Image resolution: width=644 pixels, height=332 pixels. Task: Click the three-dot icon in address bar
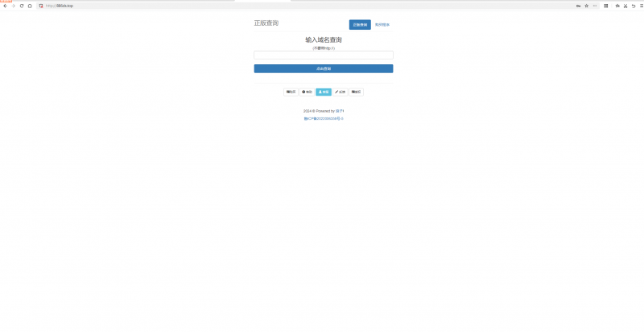tap(595, 6)
